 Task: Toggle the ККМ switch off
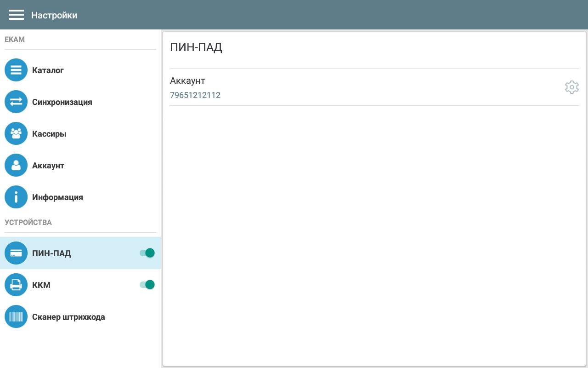pyautogui.click(x=147, y=285)
